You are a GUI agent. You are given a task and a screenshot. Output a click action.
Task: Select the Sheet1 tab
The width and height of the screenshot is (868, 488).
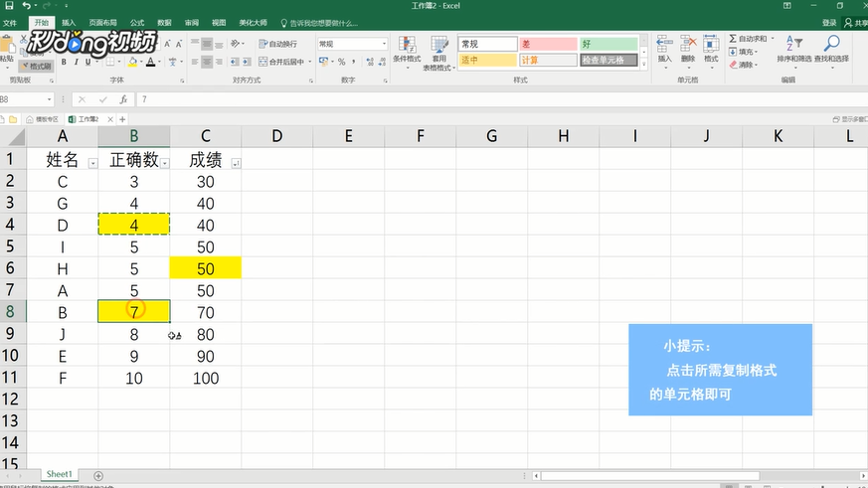[60, 474]
